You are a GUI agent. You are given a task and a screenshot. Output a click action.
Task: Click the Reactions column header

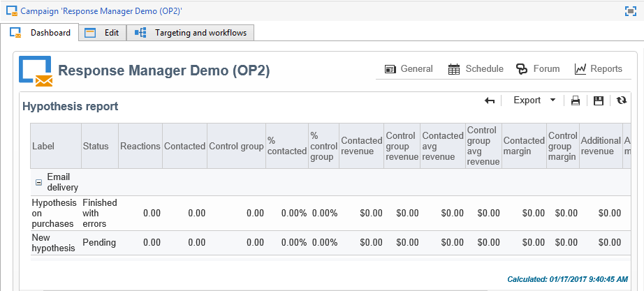point(140,146)
